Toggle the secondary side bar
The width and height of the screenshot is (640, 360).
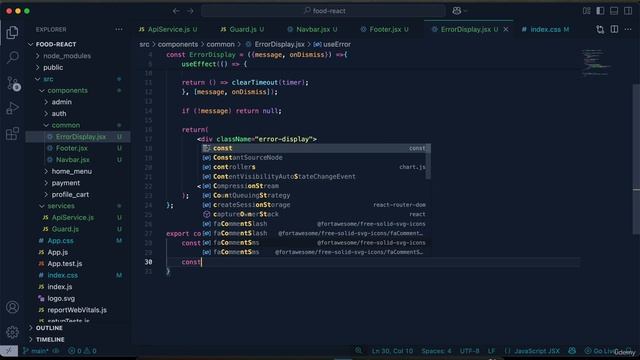[628, 11]
